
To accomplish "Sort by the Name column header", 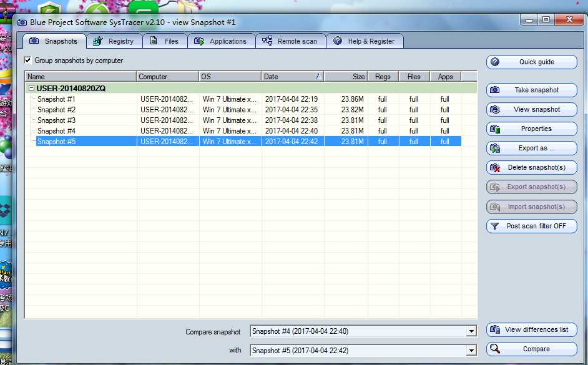I will (x=81, y=77).
